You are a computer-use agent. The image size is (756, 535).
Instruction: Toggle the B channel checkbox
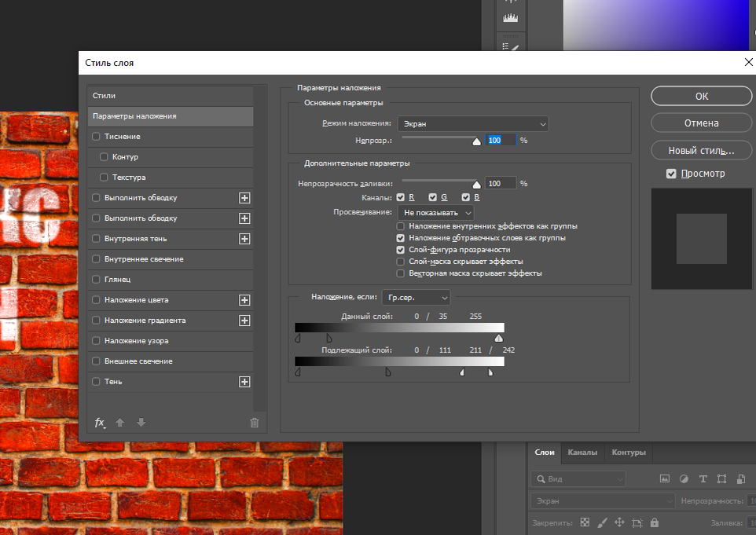tap(465, 197)
